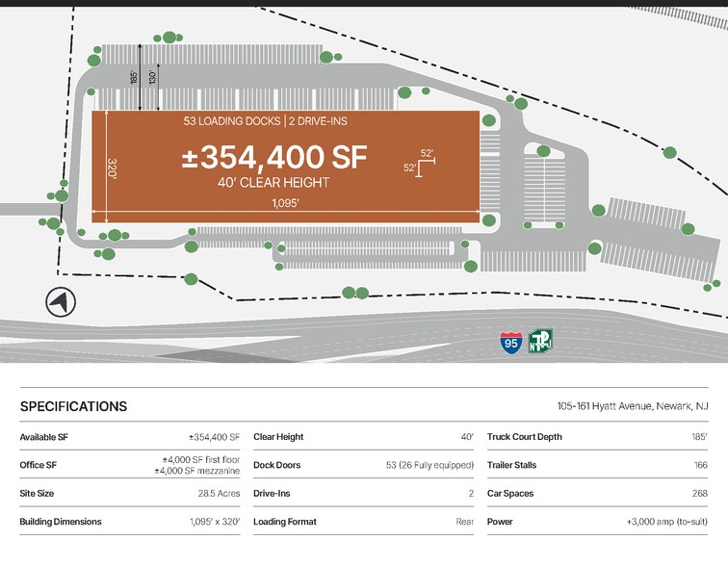Click the Building Dimensions row label
This screenshot has width=728, height=566.
(x=60, y=522)
